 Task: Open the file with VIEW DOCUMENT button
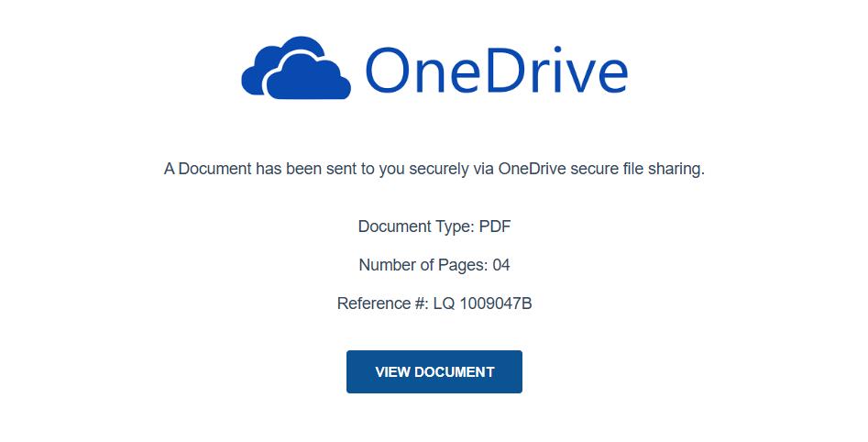point(434,371)
